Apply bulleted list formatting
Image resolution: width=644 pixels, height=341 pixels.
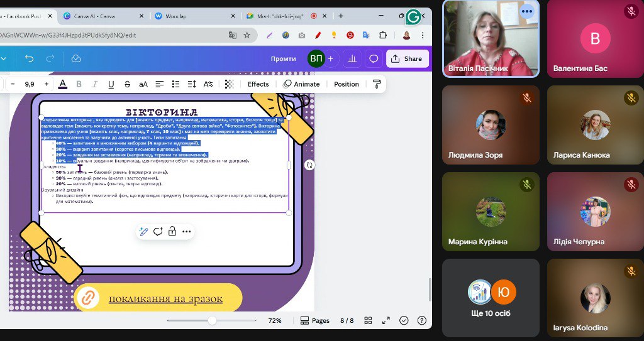point(176,84)
